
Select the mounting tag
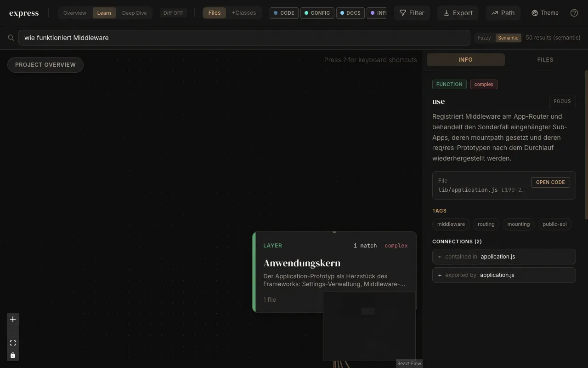click(x=519, y=224)
